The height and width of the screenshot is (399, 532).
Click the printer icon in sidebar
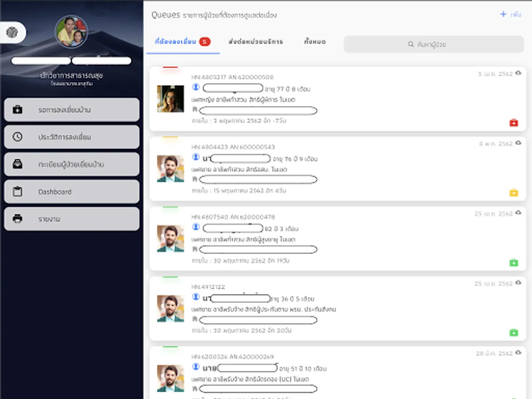pyautogui.click(x=17, y=219)
